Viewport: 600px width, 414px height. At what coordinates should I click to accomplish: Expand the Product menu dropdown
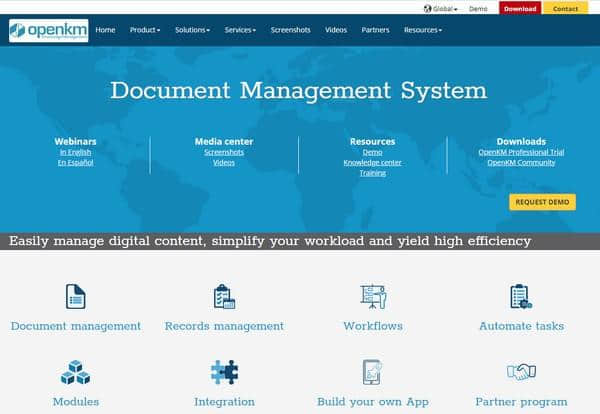point(145,30)
